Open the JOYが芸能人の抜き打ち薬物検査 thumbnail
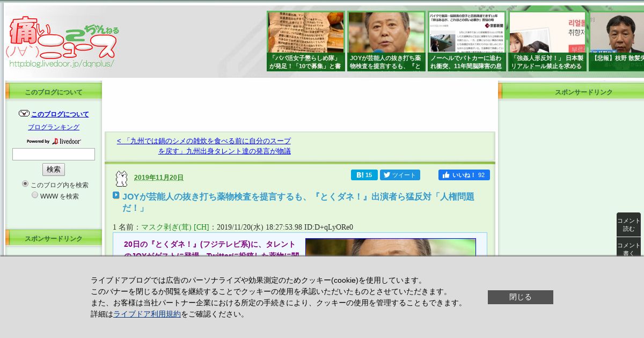This screenshot has height=338, width=644. click(x=386, y=41)
